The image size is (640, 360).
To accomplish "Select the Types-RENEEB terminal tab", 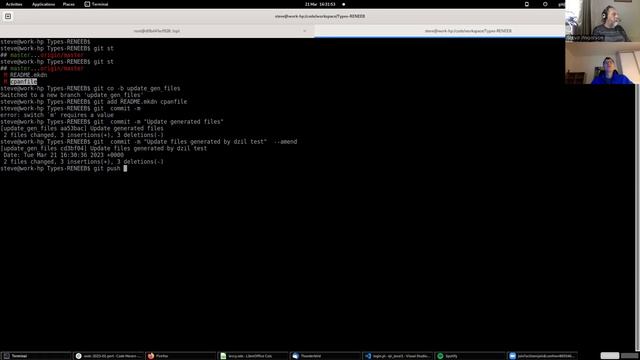I will pyautogui.click(x=468, y=31).
